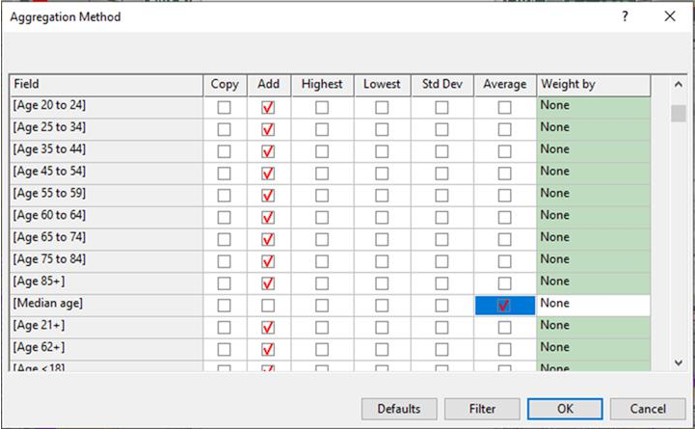This screenshot has height=432, width=695.
Task: Select Weight by value for Age 21+
Action: tap(593, 326)
